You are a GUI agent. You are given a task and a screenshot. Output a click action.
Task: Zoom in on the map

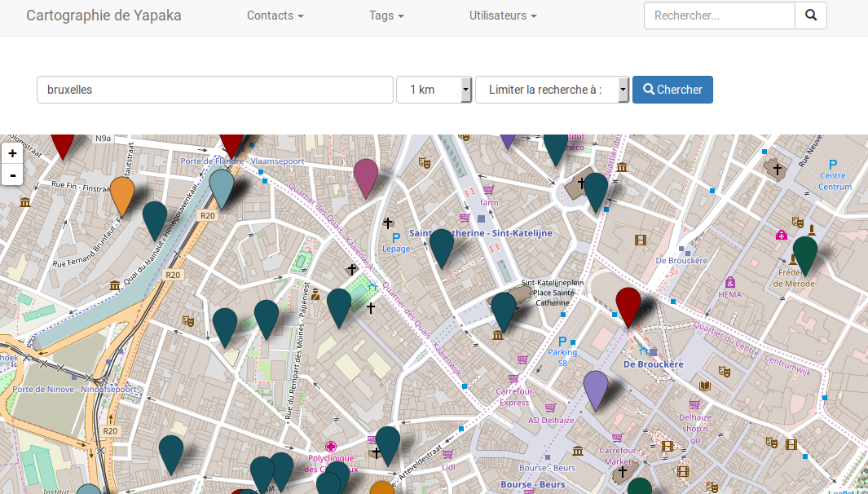pos(12,153)
